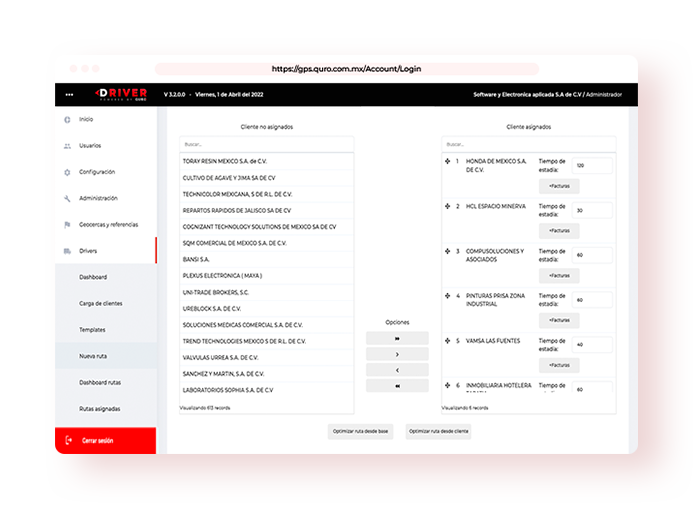Image resolution: width=693 pixels, height=509 pixels.
Task: Open Geocercas y referencias menu item
Action: [106, 224]
